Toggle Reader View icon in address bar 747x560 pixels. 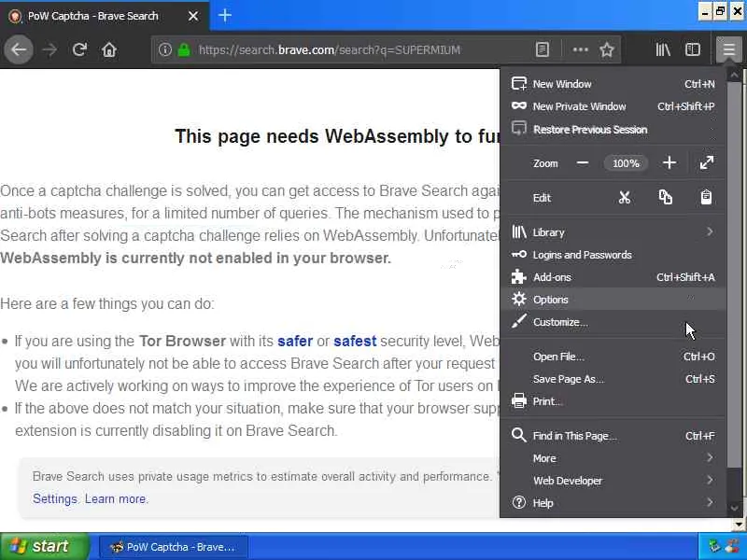click(x=543, y=49)
